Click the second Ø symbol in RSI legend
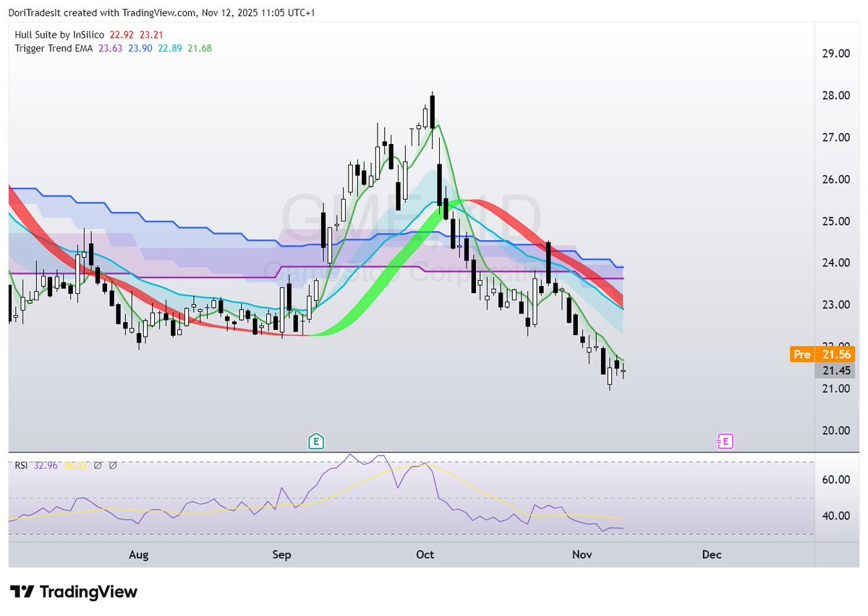Viewport: 868px width, 616px height. tap(114, 465)
